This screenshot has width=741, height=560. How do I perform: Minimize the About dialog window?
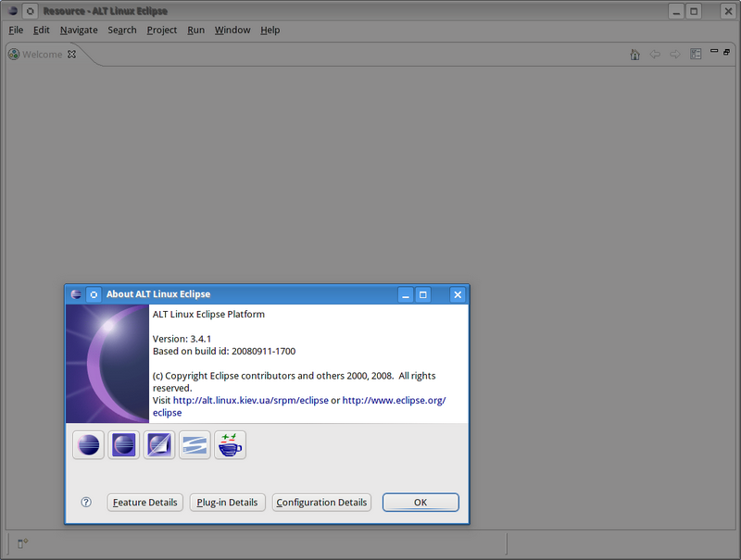point(406,294)
